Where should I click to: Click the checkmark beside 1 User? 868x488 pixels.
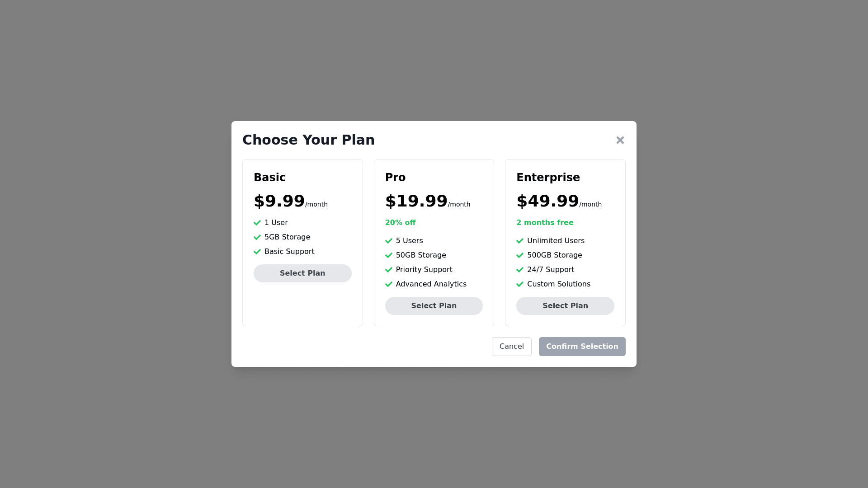(257, 223)
